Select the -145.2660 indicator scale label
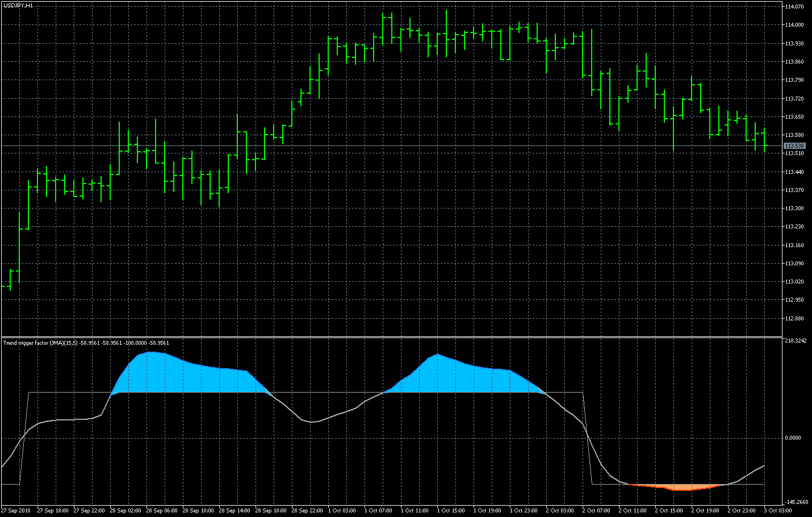Screen dimensions: 812x517 (x=796, y=502)
